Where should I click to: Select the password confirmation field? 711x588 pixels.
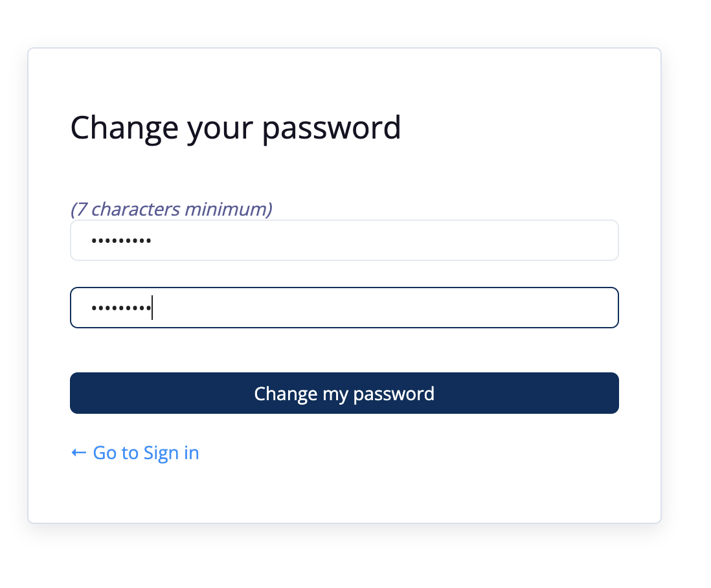(344, 308)
